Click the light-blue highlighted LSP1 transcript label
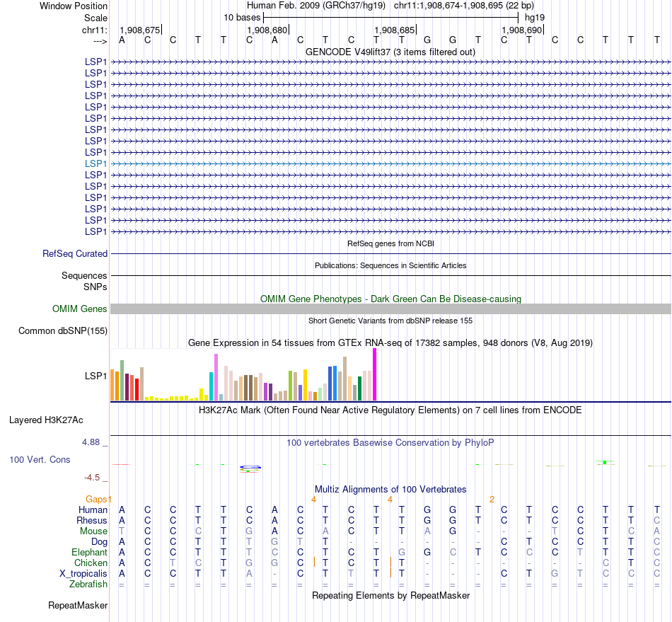Image resolution: width=672 pixels, height=622 pixels. click(95, 163)
